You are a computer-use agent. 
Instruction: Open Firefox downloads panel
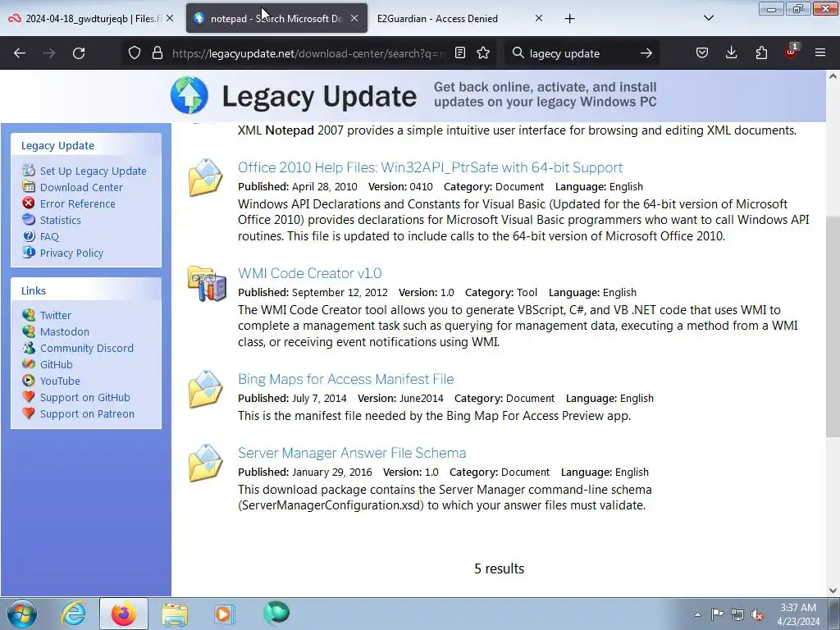731,53
